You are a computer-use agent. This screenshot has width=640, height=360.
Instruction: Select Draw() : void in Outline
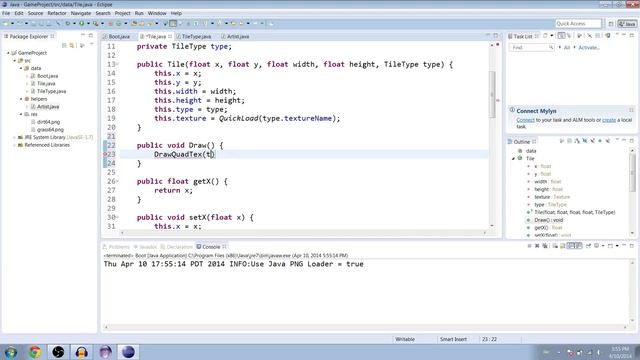[548, 220]
